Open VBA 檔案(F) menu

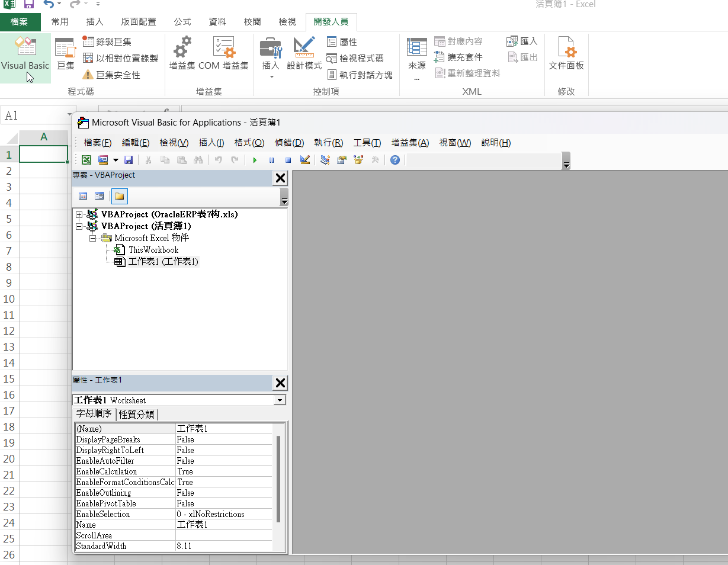pos(98,143)
